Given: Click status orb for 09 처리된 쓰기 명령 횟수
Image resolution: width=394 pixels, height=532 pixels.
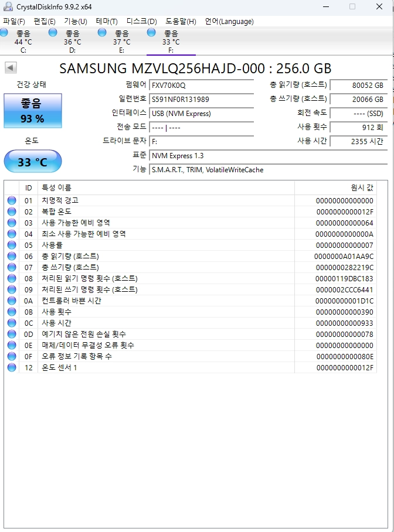Looking at the screenshot, I should tap(12, 289).
